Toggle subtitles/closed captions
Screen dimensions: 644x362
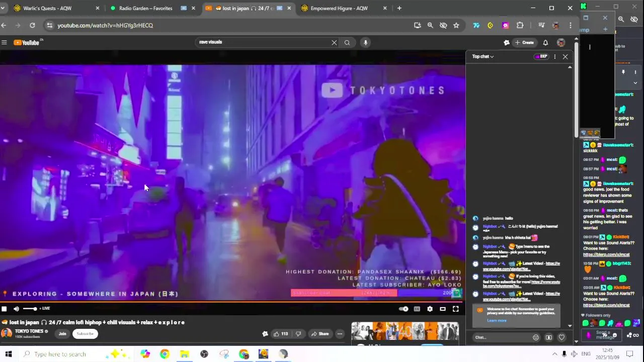417,309
